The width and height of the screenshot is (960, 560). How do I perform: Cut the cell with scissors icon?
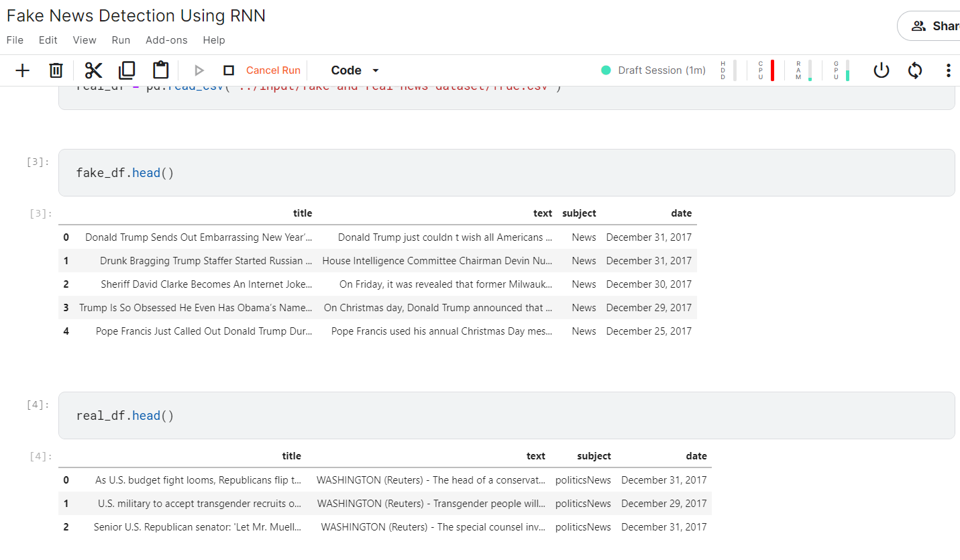coord(93,70)
